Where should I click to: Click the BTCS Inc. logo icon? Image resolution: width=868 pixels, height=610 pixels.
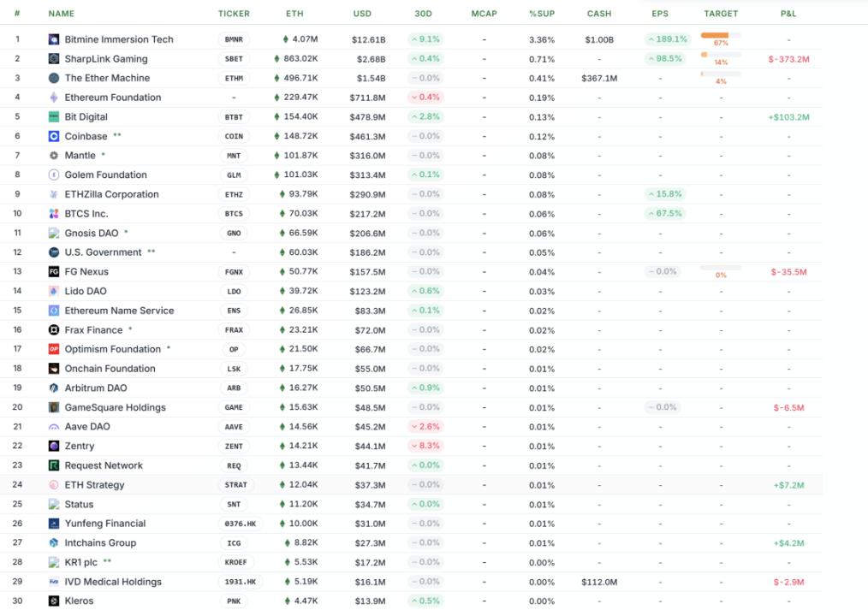(x=54, y=214)
